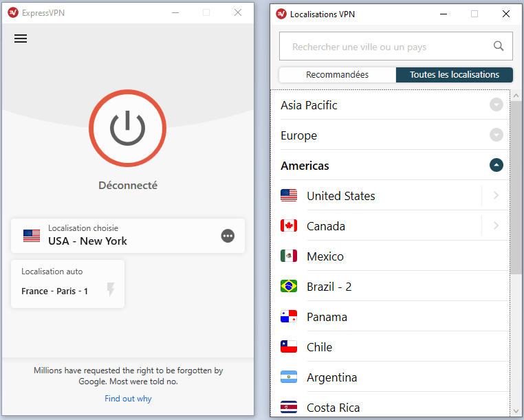Click the Europe region heading
524x420 pixels.
pos(298,135)
